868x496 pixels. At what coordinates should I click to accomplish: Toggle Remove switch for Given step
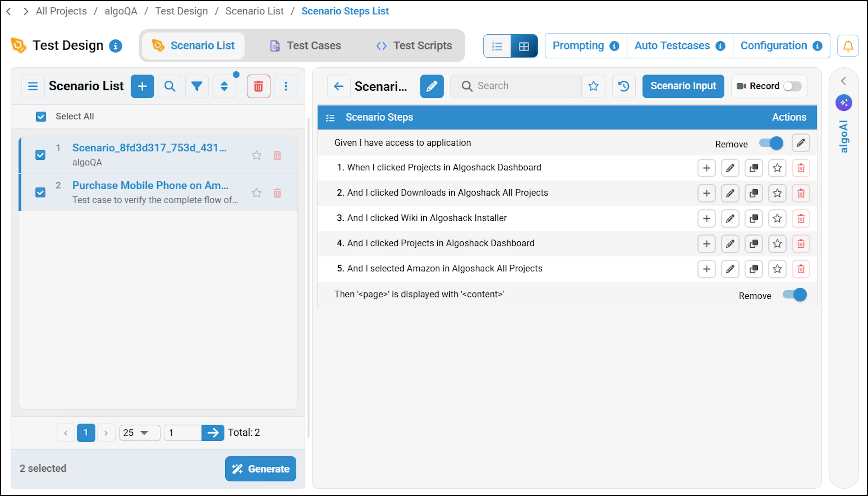pyautogui.click(x=771, y=143)
